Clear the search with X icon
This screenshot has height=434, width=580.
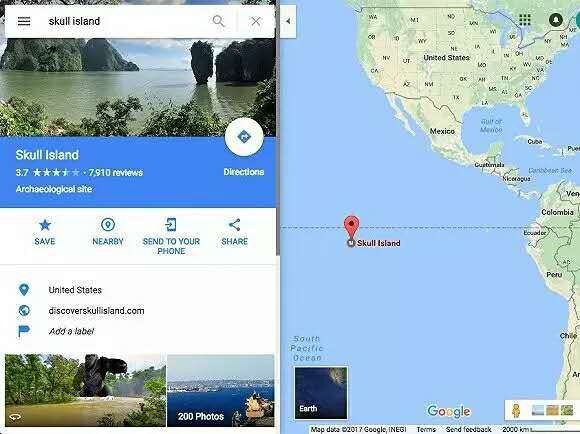[256, 21]
